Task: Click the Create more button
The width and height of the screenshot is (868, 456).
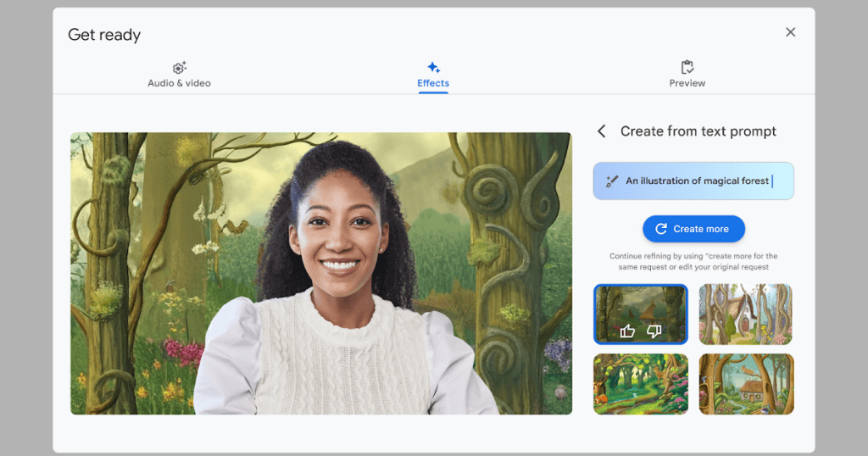Action: point(693,229)
